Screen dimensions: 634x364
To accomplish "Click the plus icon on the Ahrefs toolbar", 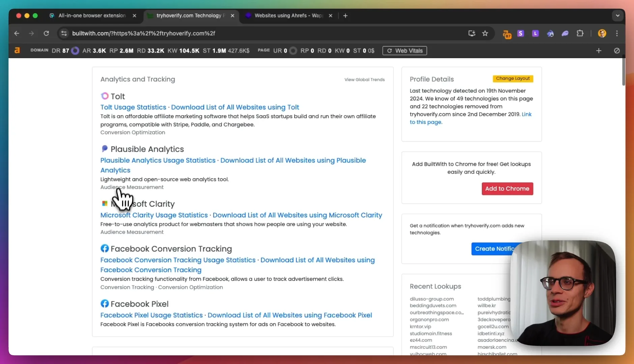I will [x=599, y=51].
